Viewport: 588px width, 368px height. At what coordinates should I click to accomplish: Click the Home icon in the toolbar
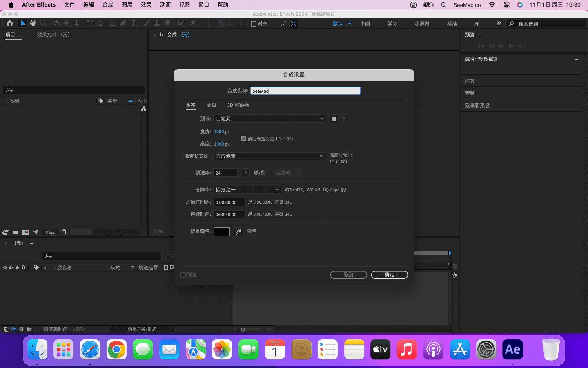click(10, 23)
